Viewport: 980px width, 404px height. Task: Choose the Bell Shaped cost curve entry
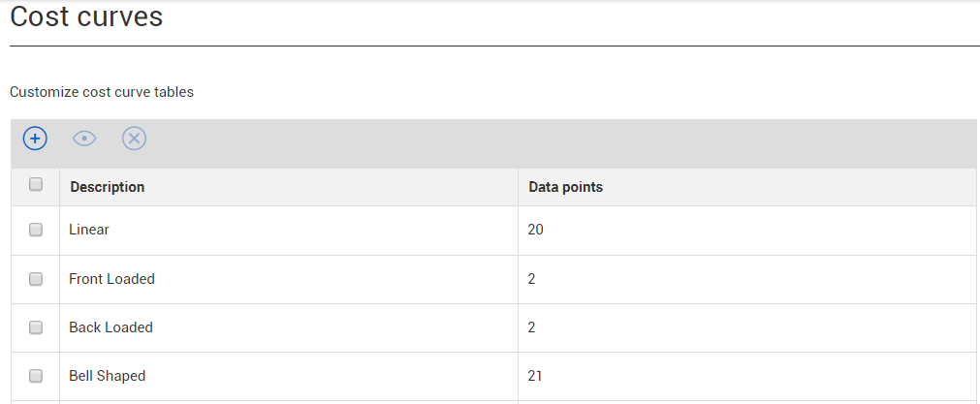[107, 376]
